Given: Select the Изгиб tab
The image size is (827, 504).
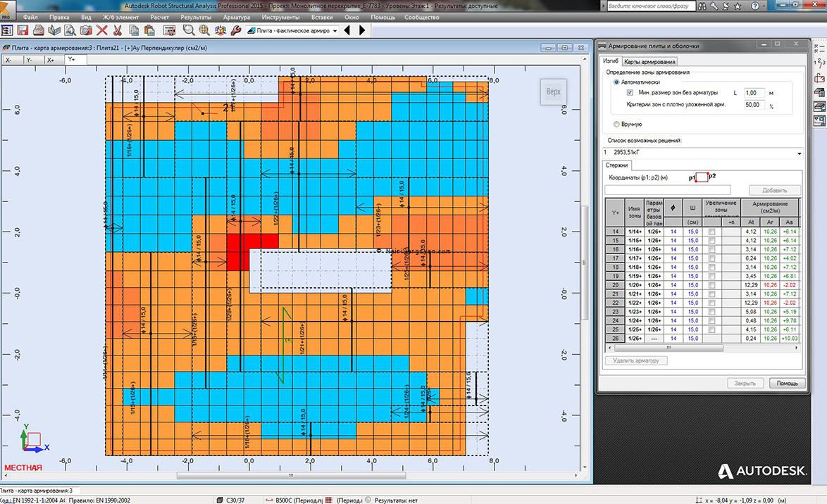Looking at the screenshot, I should click(x=611, y=61).
